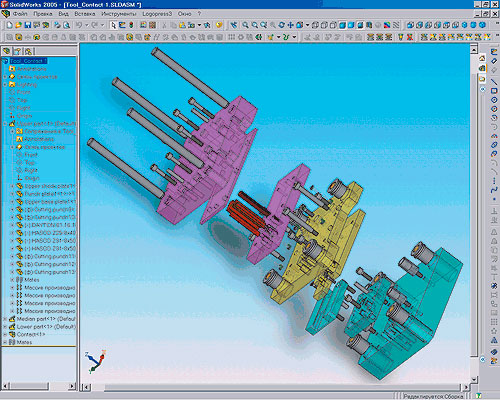Screen dimensions: 500x400
Task: Select the Line sketch tool on right toolbar
Action: (494, 82)
